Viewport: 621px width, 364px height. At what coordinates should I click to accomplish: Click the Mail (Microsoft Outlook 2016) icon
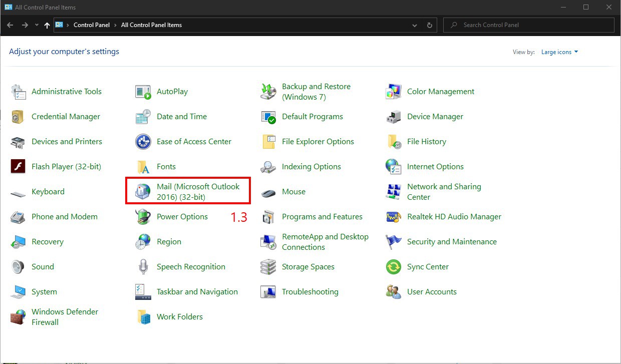(143, 192)
